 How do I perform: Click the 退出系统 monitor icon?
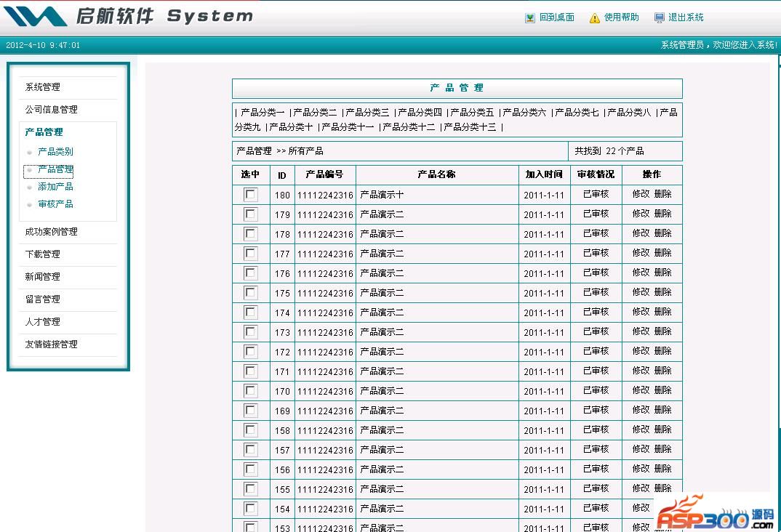(x=659, y=18)
